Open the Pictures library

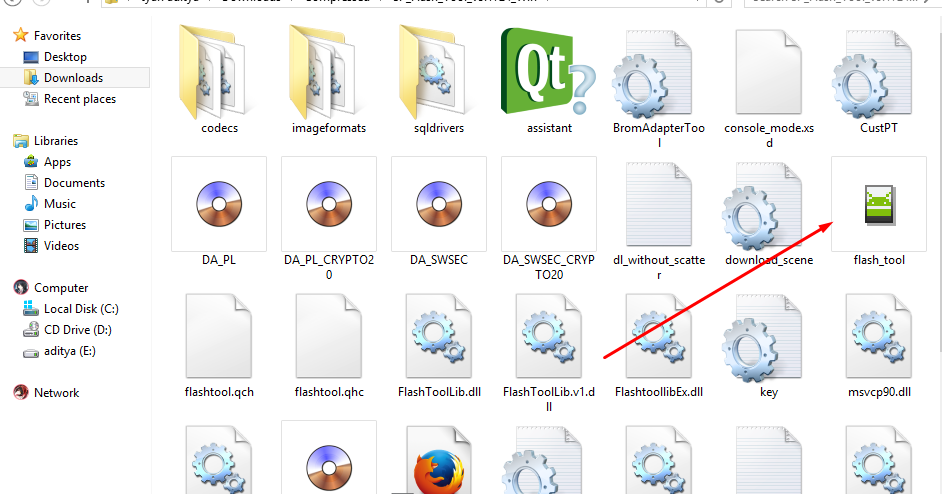64,225
